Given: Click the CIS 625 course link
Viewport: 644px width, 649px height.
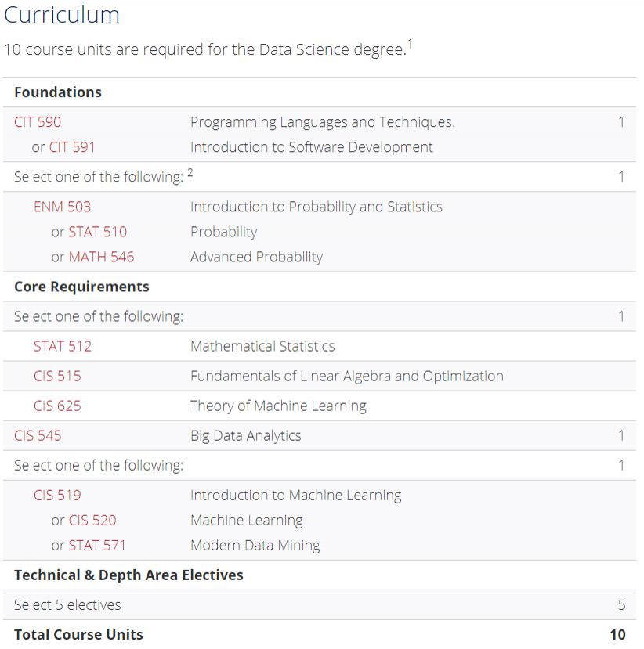Looking at the screenshot, I should pyautogui.click(x=57, y=406).
